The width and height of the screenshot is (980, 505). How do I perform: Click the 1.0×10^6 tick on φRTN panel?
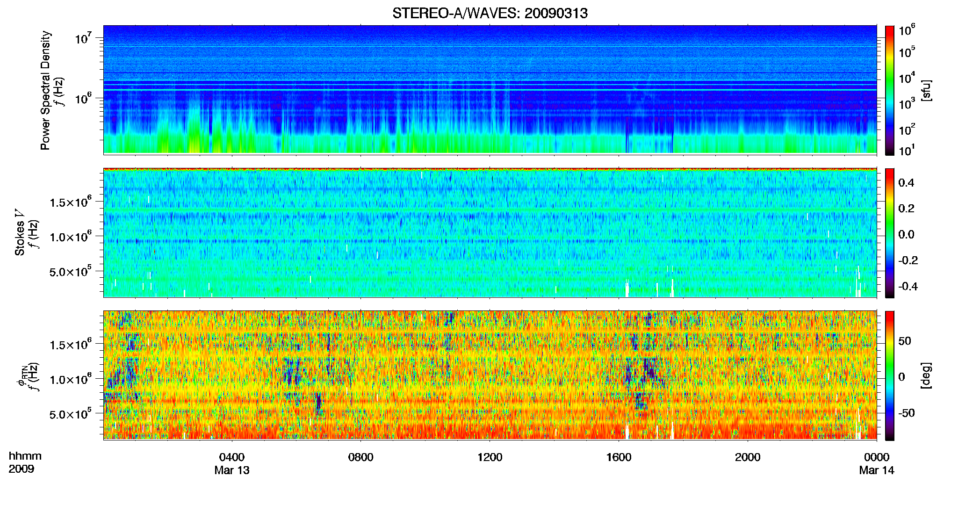point(70,379)
